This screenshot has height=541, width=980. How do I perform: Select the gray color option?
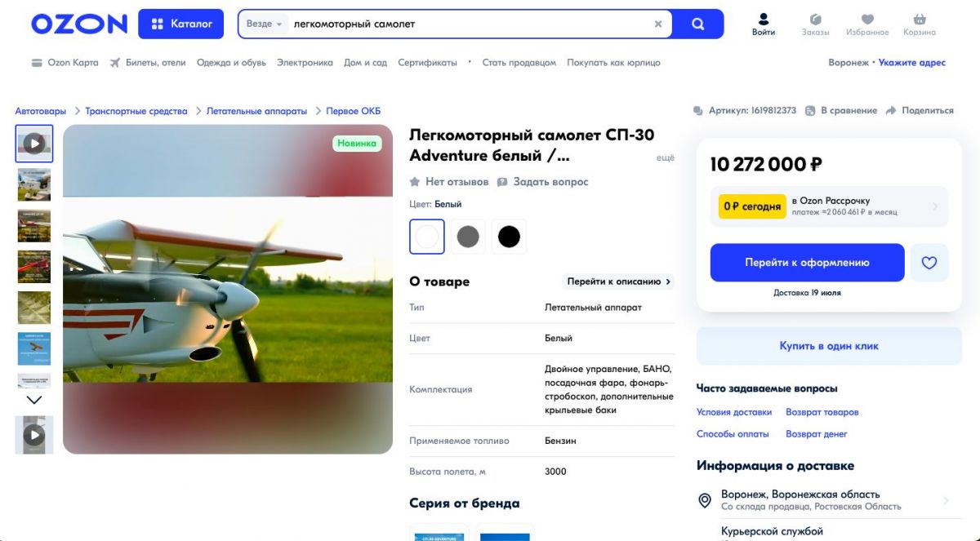click(x=468, y=237)
